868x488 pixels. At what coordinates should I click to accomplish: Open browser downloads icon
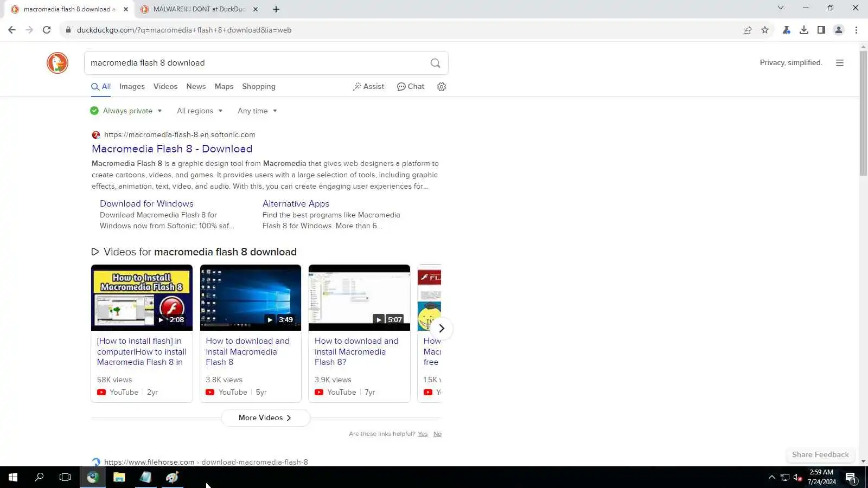click(804, 30)
